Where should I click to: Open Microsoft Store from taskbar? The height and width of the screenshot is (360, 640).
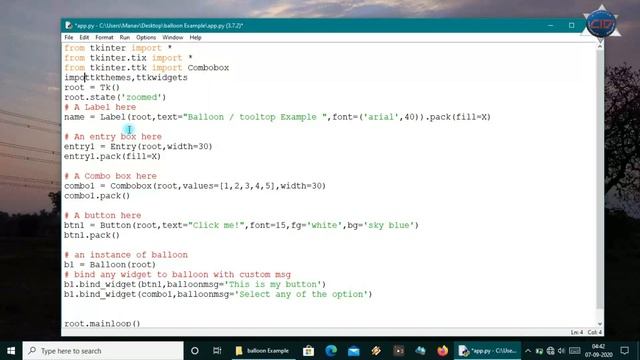click(308, 351)
